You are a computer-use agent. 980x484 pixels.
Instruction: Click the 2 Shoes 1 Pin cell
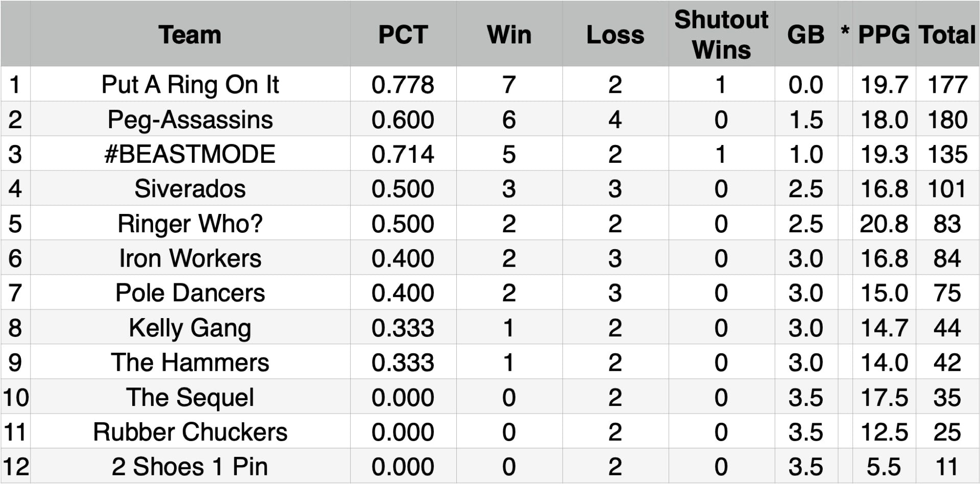click(190, 467)
